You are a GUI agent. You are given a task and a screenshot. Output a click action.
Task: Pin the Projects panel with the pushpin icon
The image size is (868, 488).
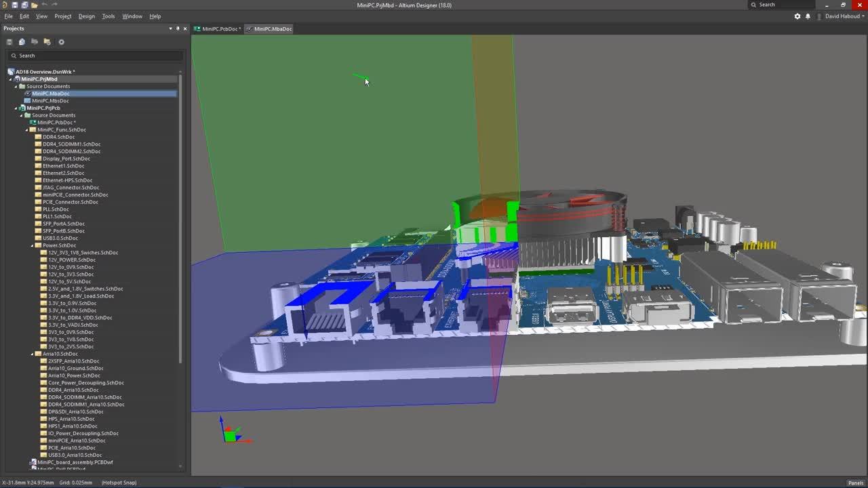(178, 28)
